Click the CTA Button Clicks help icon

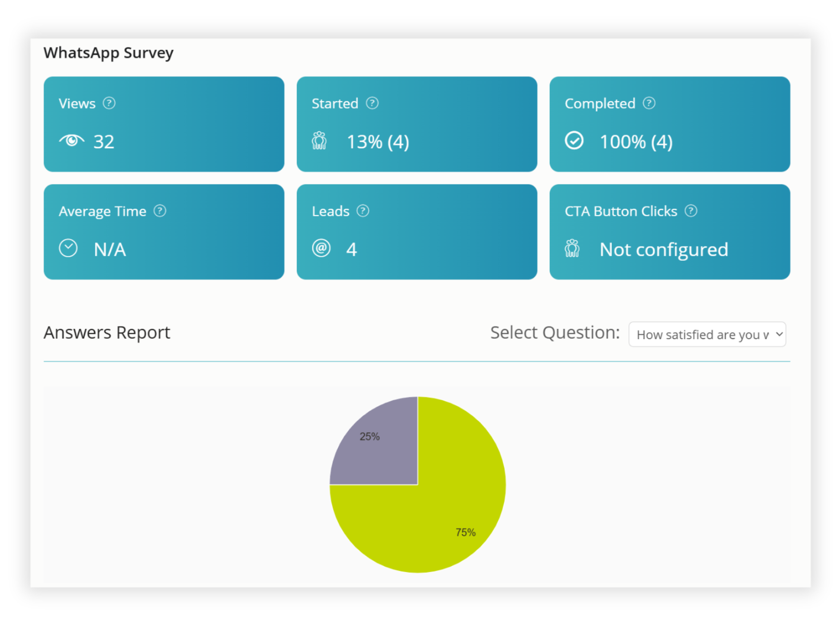(691, 211)
